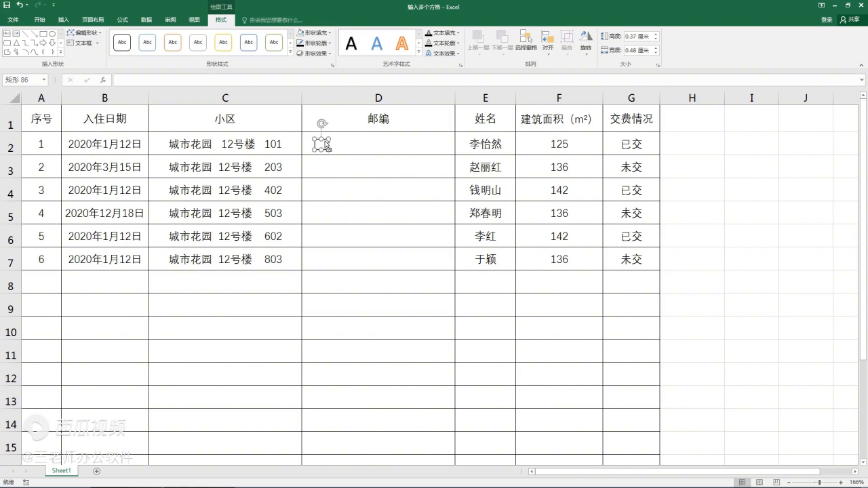Apply yellow outline Abc shape style
The height and width of the screenshot is (488, 868).
tap(223, 43)
